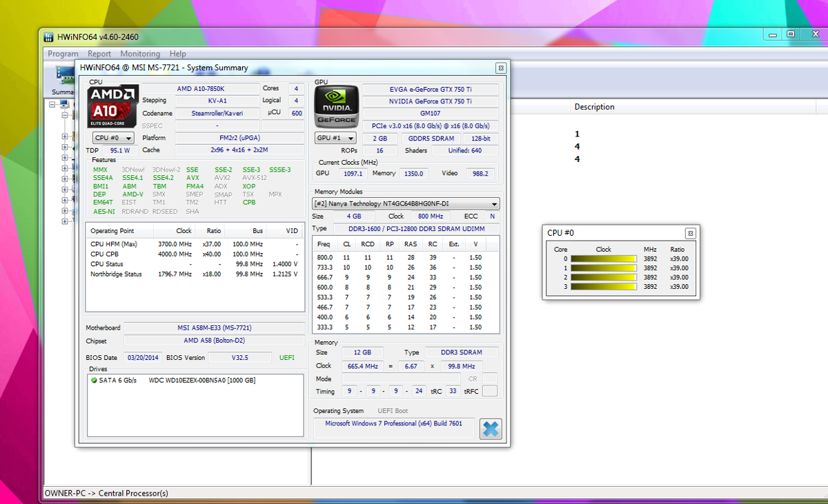Click the 95.1 W TDP value
Screen dimensions: 828x504
tap(120, 150)
